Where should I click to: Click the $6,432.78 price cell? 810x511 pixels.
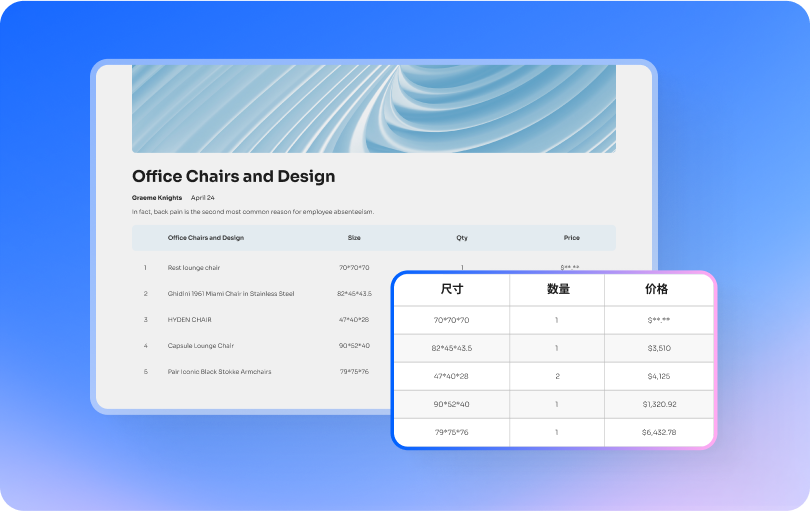click(658, 432)
